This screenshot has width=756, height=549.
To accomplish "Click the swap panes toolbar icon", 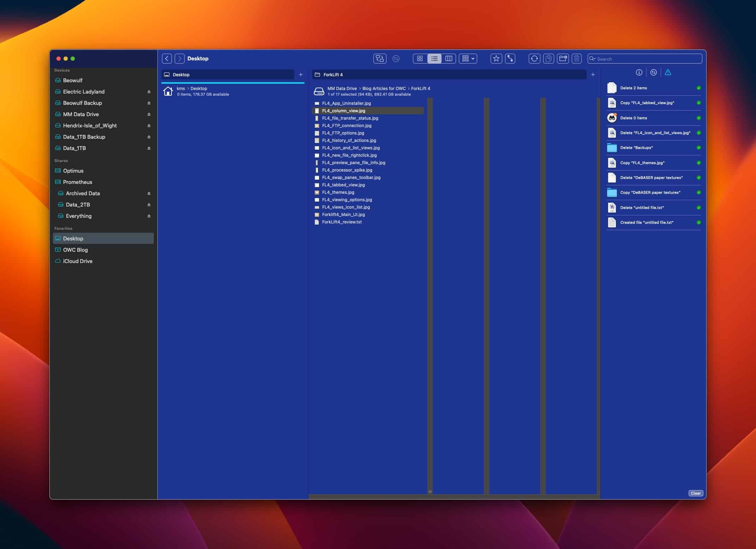I will point(380,59).
